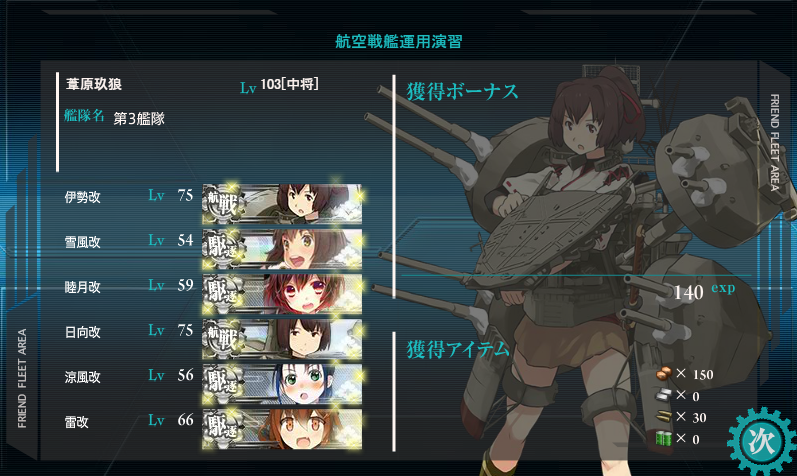
Task: Click the fuel resource icon
Action: tap(664, 374)
